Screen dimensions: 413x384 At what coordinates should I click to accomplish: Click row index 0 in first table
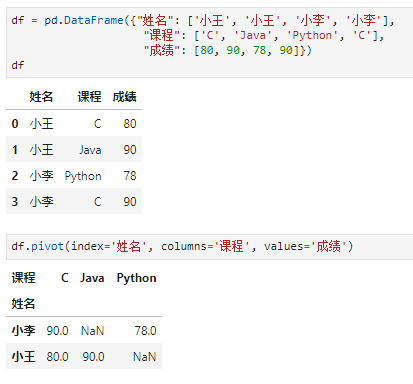15,124
